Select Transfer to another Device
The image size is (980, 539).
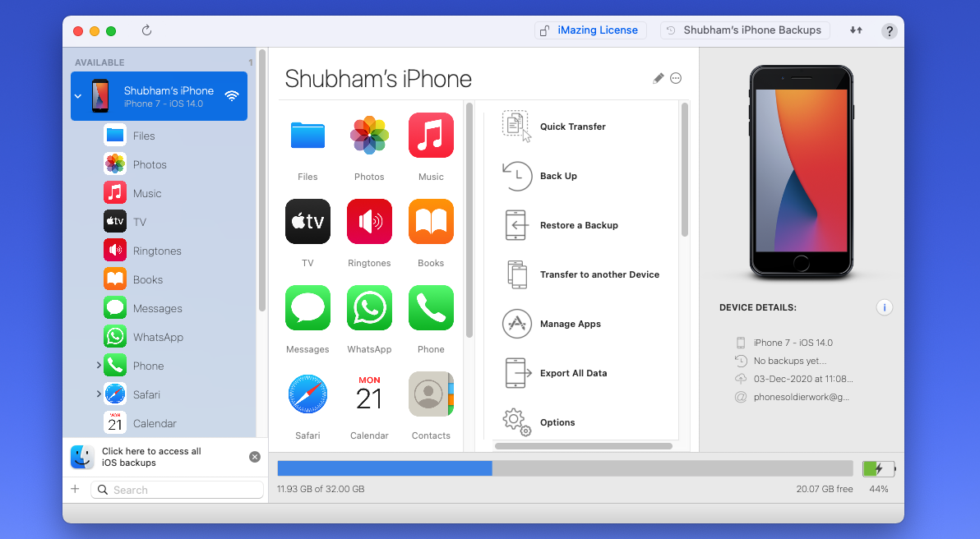click(581, 274)
